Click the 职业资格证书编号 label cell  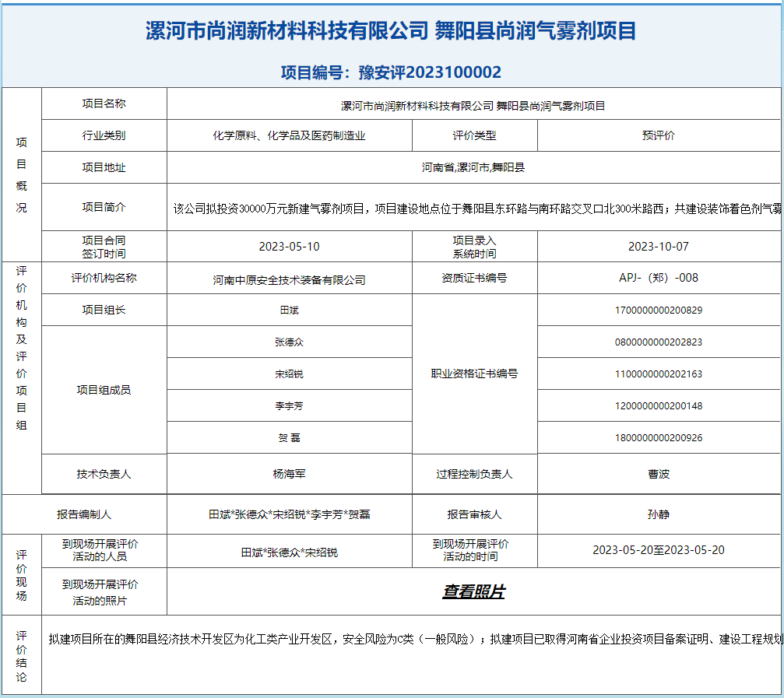pyautogui.click(x=474, y=374)
